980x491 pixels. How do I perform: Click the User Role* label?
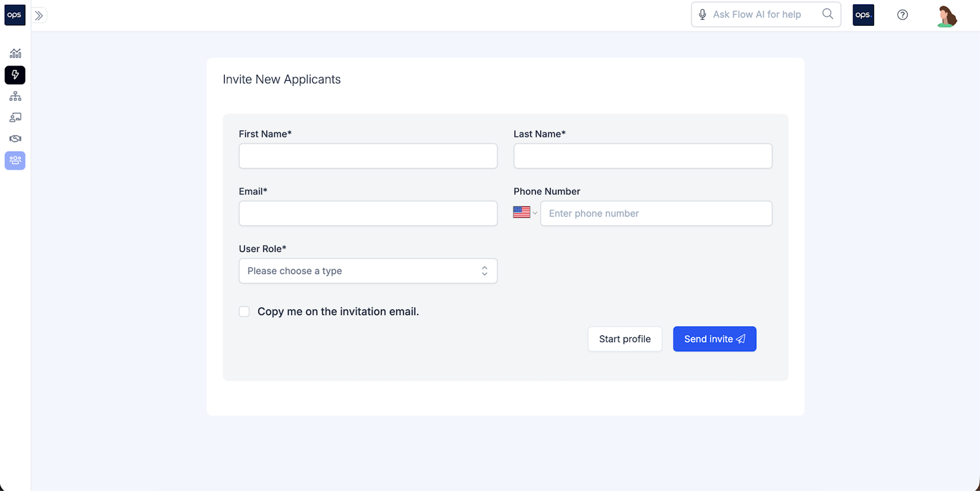tap(263, 249)
